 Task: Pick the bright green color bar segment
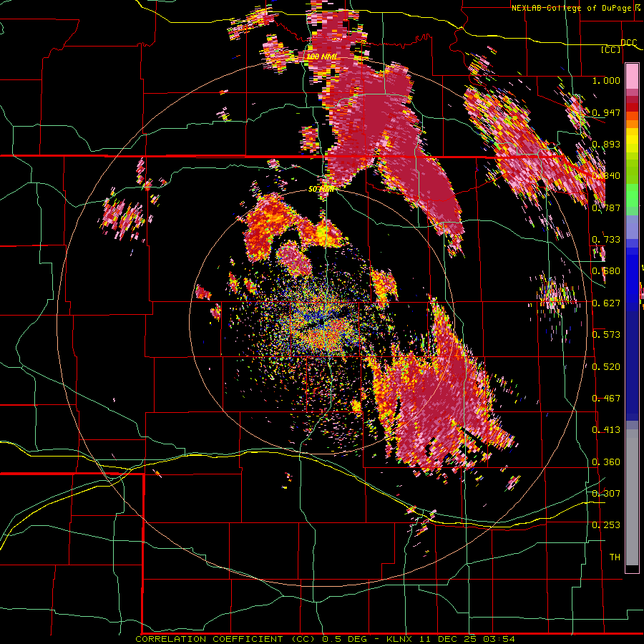coord(632,195)
